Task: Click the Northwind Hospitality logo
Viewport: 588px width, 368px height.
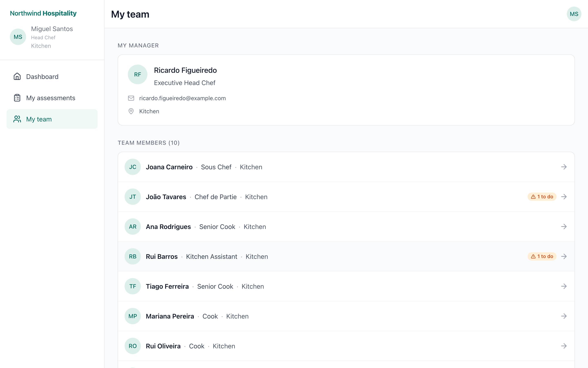Action: pos(43,13)
